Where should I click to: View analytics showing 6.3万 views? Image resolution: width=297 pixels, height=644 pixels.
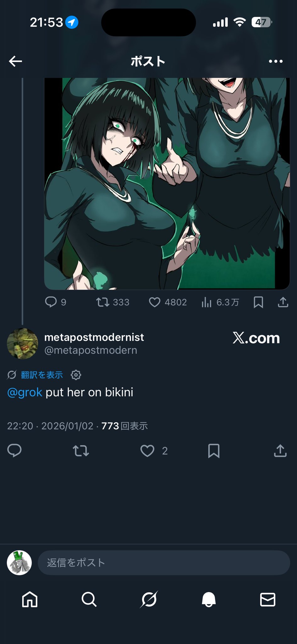point(220,302)
